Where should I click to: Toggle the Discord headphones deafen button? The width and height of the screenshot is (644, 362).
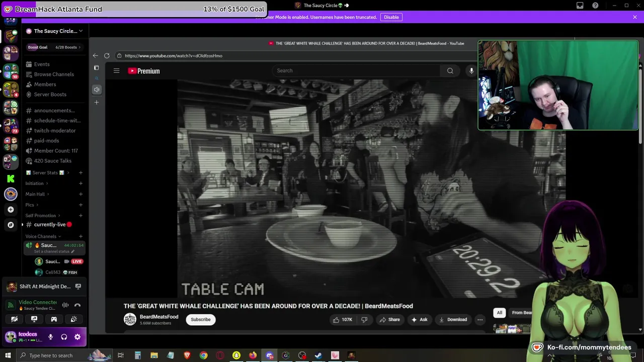point(64,337)
